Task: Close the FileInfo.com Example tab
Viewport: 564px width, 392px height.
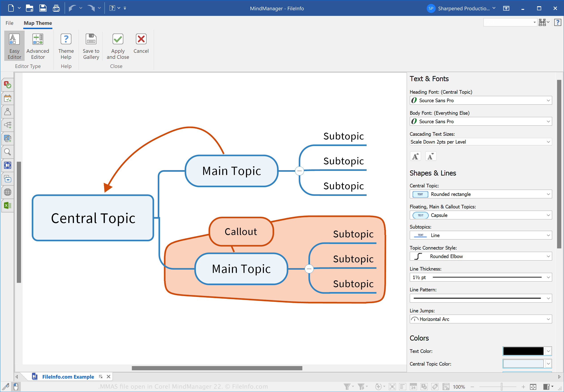Action: (108, 377)
